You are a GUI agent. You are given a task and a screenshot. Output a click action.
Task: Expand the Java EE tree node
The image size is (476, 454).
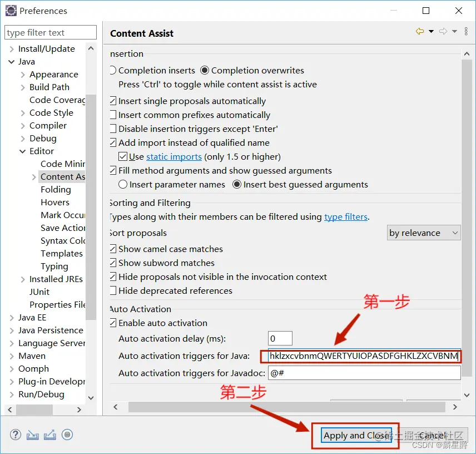point(12,318)
